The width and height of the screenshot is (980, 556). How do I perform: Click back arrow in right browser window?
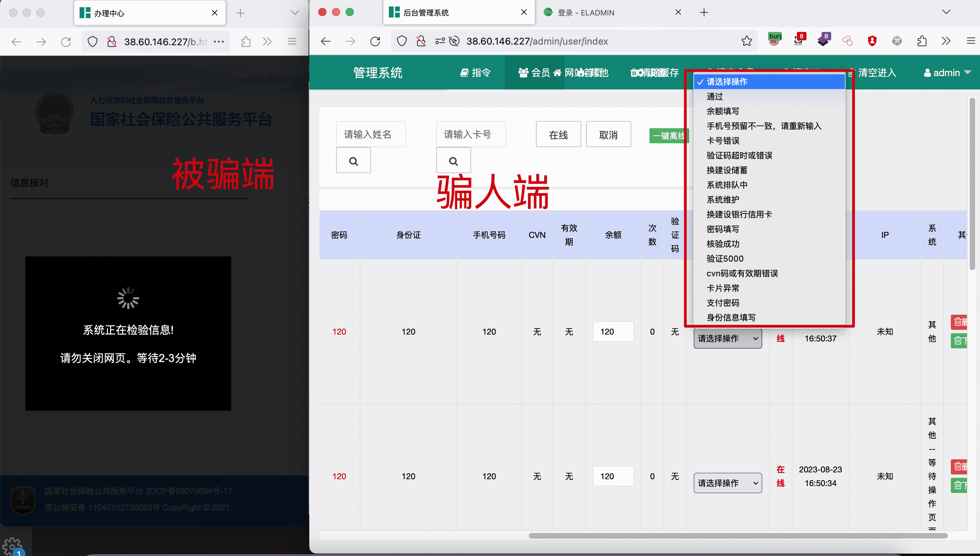326,41
